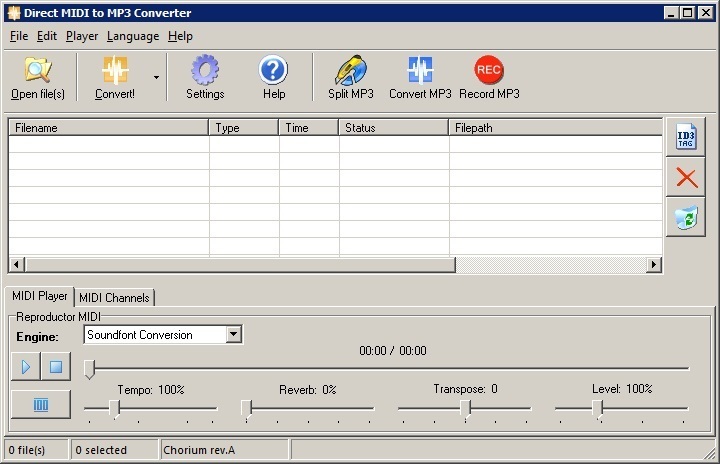
Task: Open Settings with the gear icon
Action: pos(205,72)
